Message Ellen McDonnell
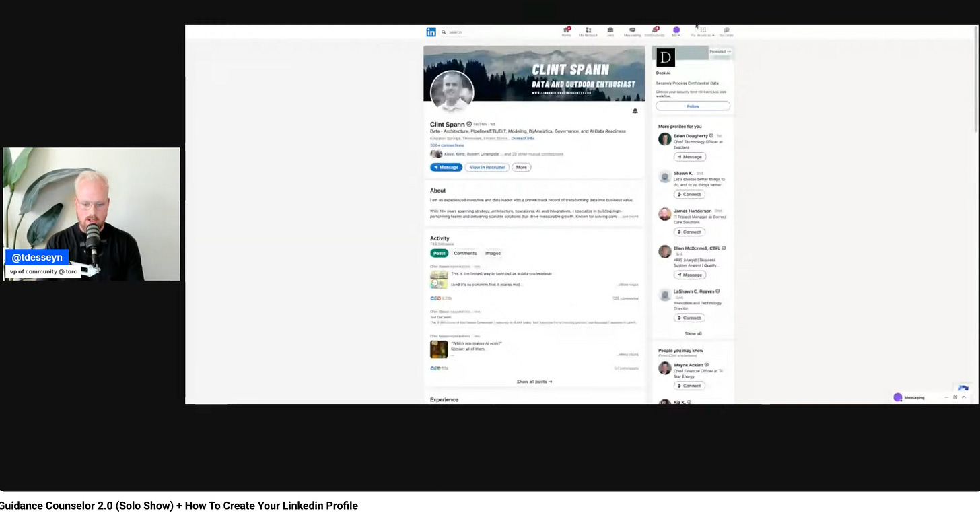980x517 pixels. pyautogui.click(x=690, y=275)
